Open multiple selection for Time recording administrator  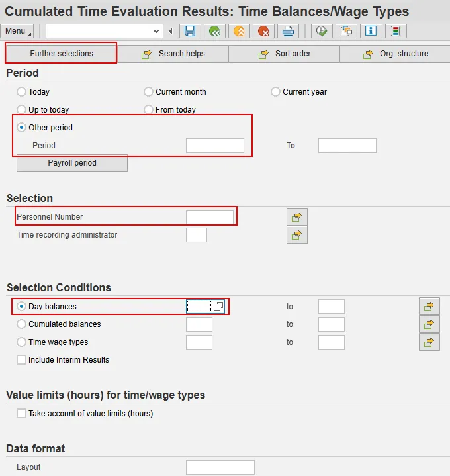point(296,234)
